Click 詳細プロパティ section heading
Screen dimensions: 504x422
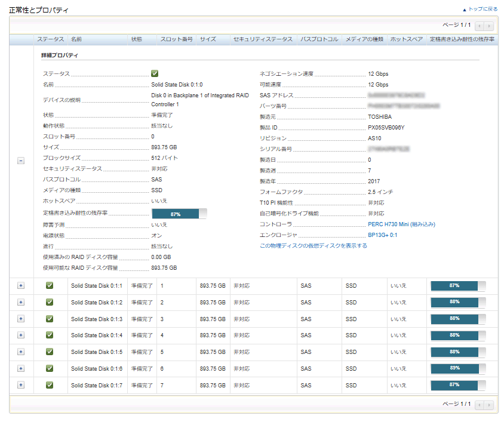(x=60, y=56)
